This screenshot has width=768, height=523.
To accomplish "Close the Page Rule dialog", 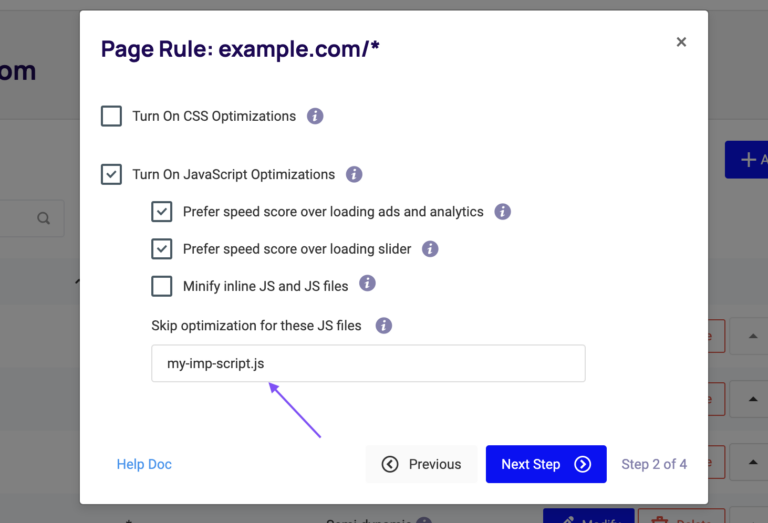I will [x=681, y=42].
